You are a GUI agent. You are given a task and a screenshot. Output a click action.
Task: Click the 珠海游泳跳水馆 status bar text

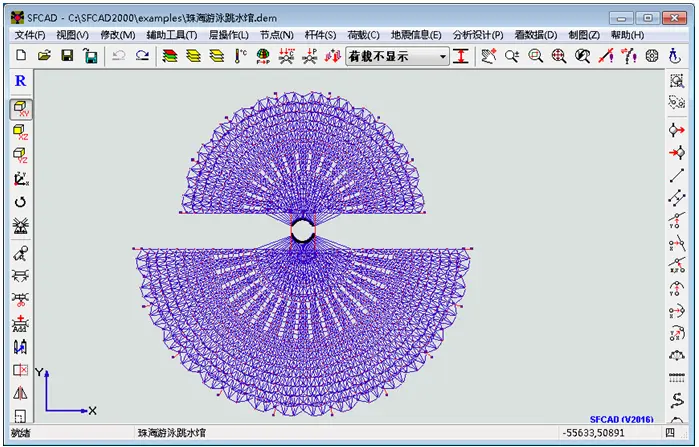pos(172,433)
